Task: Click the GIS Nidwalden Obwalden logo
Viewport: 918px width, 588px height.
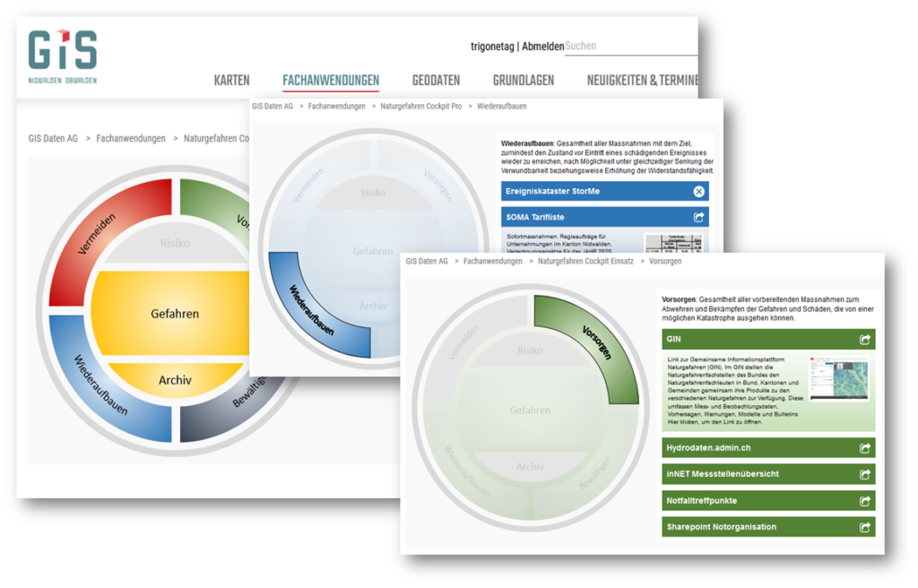Action: point(62,56)
